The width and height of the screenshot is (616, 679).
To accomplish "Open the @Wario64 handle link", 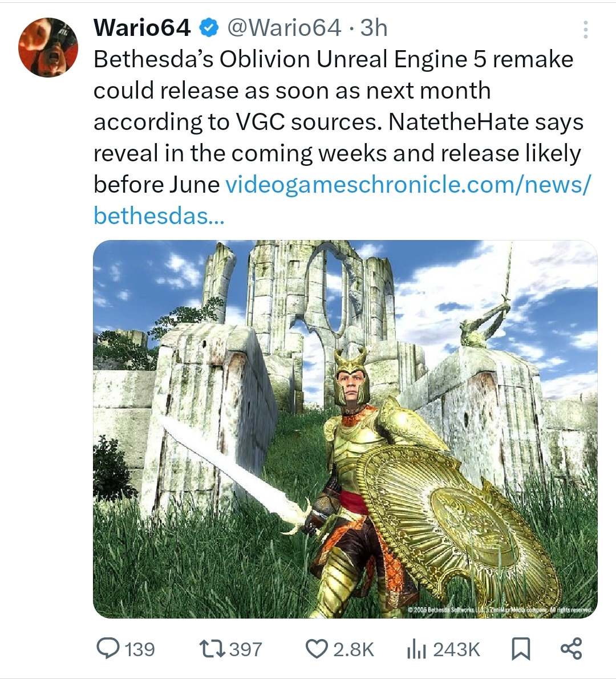I will pyautogui.click(x=283, y=28).
